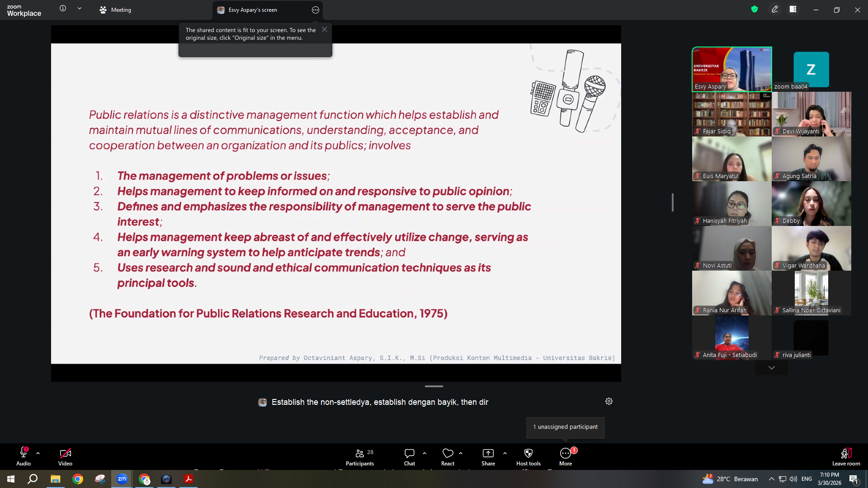Select Vigar Wardhana's video thumbnail
Screen dimensions: 868x488
pos(811,248)
